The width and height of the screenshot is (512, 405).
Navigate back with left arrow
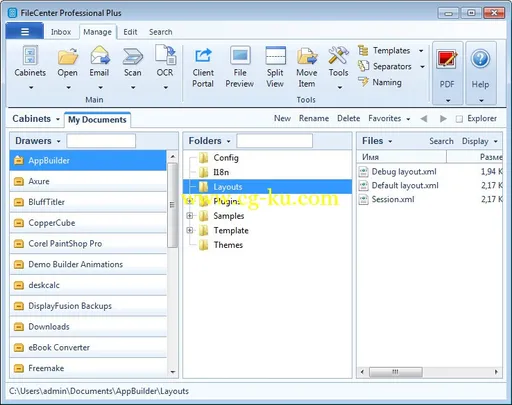(x=424, y=119)
